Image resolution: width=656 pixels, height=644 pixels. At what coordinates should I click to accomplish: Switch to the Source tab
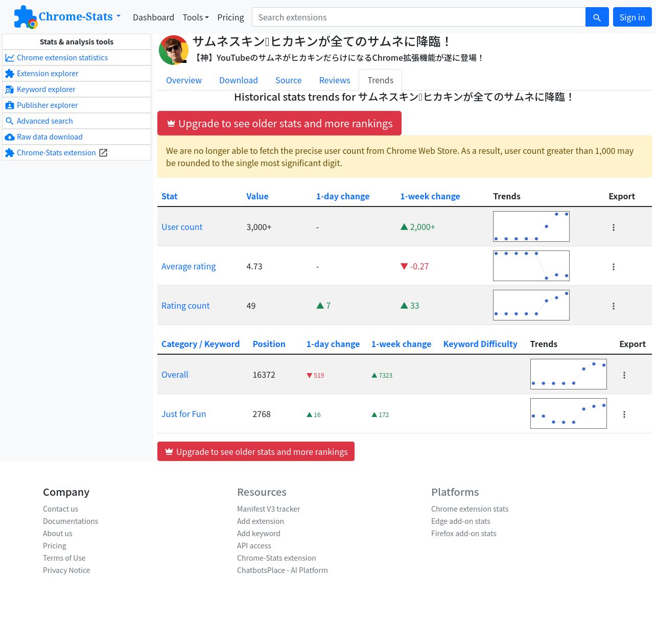[x=289, y=80]
